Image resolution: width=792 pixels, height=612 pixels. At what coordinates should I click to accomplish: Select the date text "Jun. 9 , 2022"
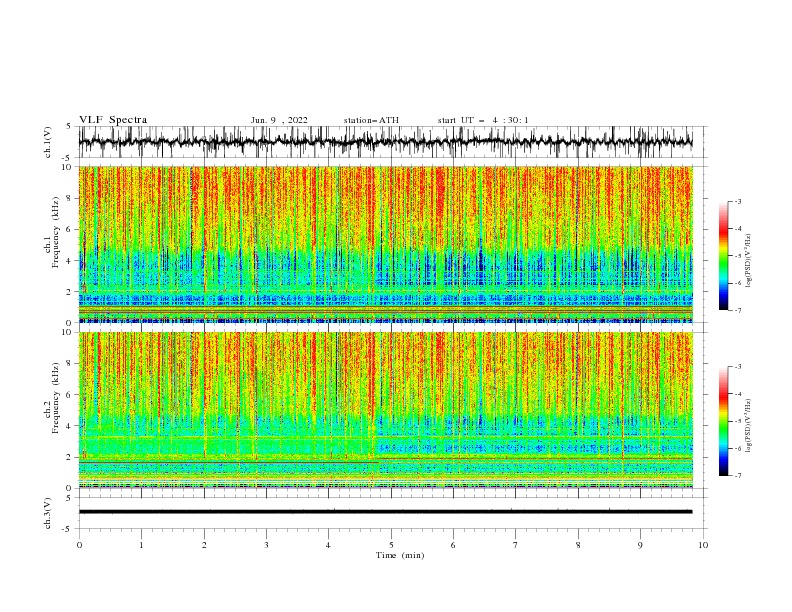tap(279, 120)
